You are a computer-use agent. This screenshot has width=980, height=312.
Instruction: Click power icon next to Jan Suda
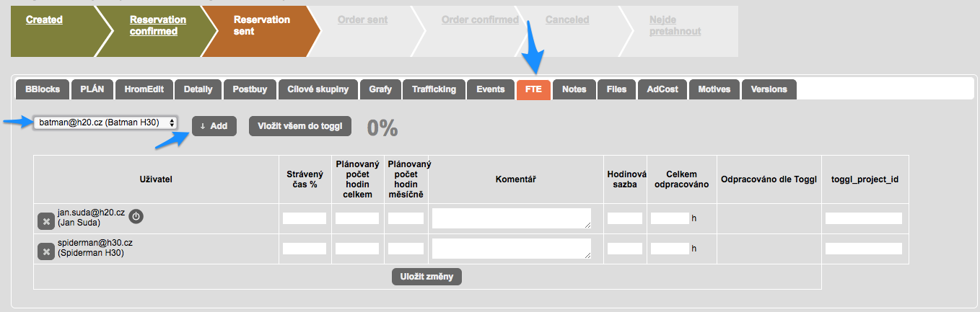pyautogui.click(x=136, y=215)
